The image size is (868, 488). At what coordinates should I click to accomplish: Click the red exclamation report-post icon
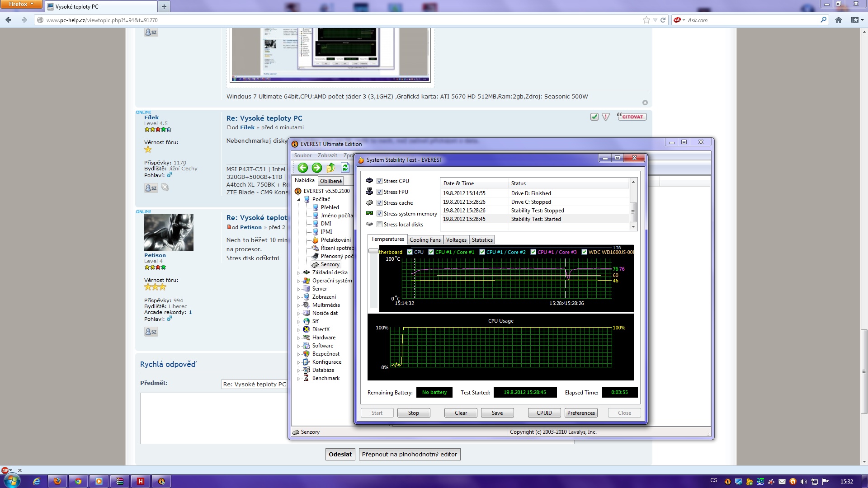click(606, 117)
